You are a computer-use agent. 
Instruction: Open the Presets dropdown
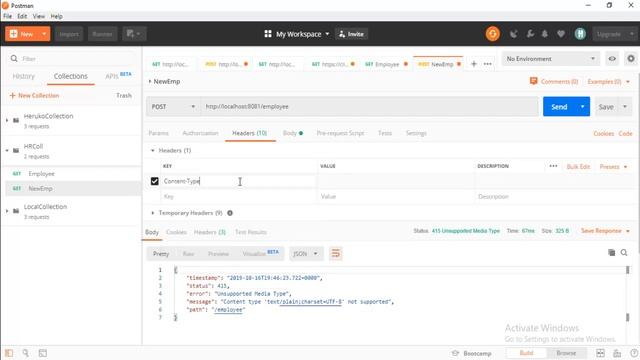coord(613,167)
